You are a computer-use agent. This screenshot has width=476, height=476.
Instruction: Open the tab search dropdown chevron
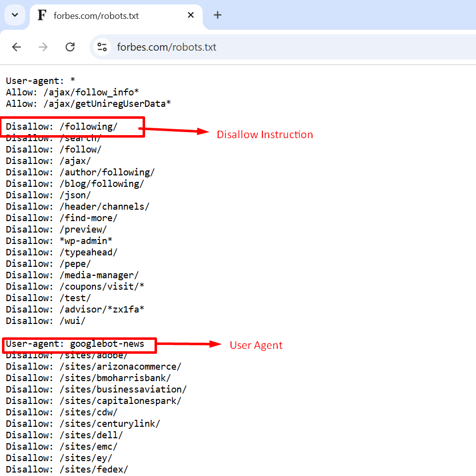click(x=15, y=15)
